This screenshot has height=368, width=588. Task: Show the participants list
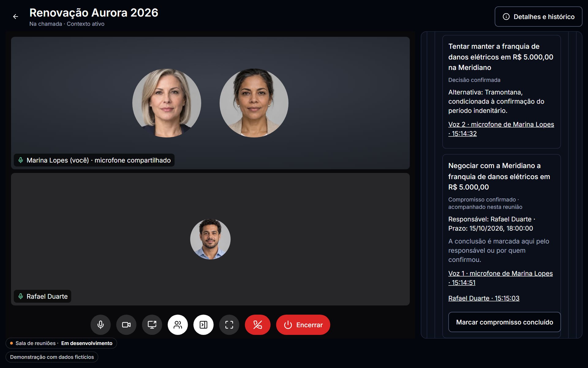click(x=178, y=325)
